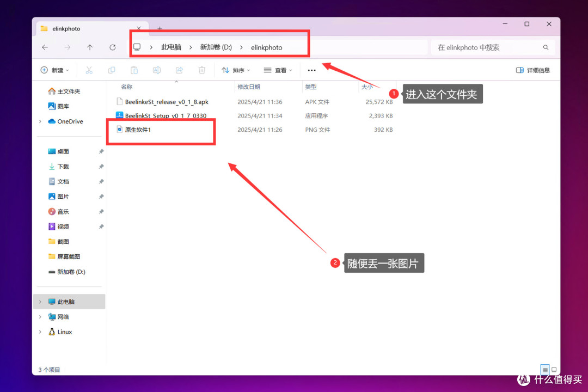Open the three-dots more options menu
The height and width of the screenshot is (392, 588).
pyautogui.click(x=311, y=70)
